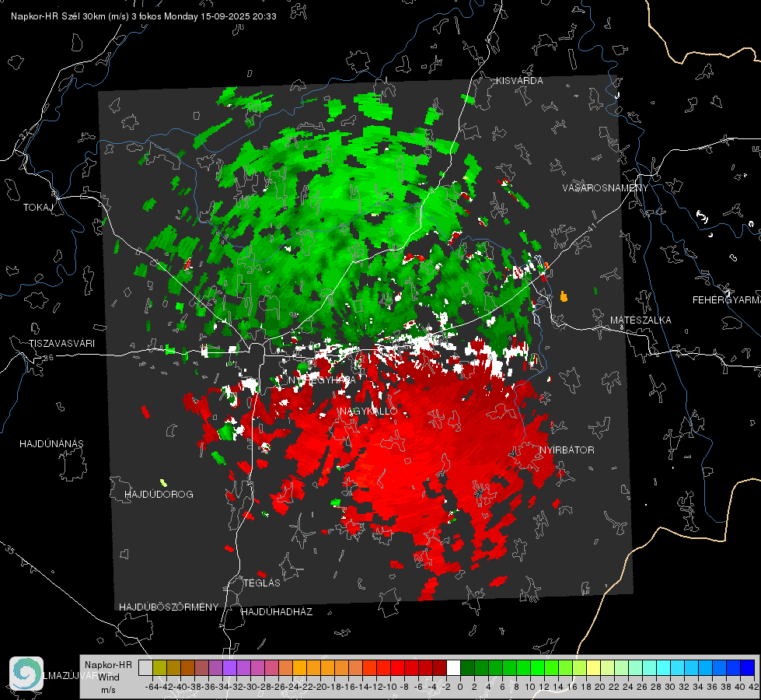Click the olive swatch above value -64
The height and width of the screenshot is (700, 761).
point(159,667)
